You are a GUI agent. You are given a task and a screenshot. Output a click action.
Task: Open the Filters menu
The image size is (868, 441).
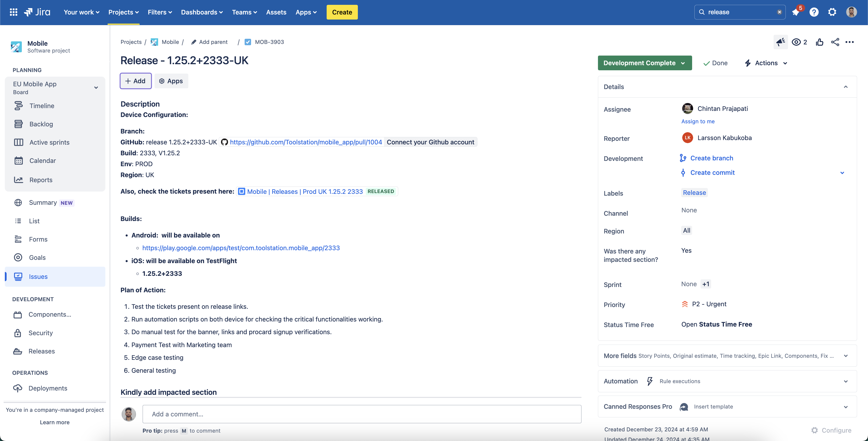pyautogui.click(x=160, y=12)
